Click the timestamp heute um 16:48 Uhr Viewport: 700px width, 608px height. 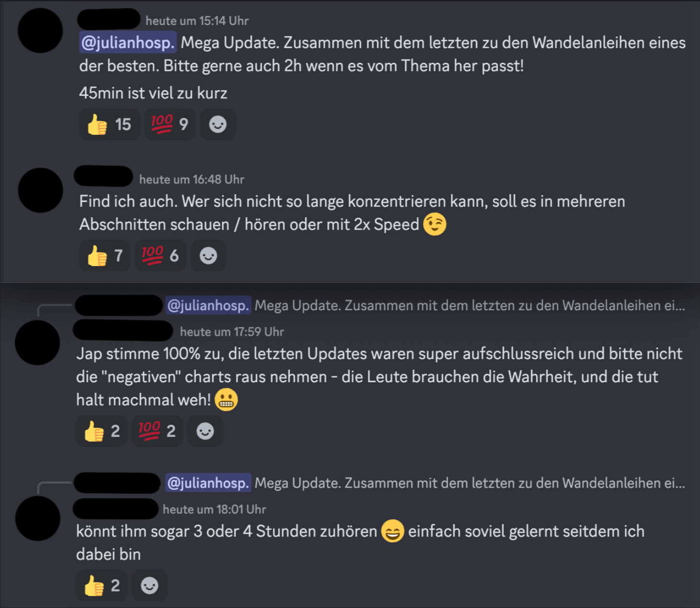pos(192,179)
